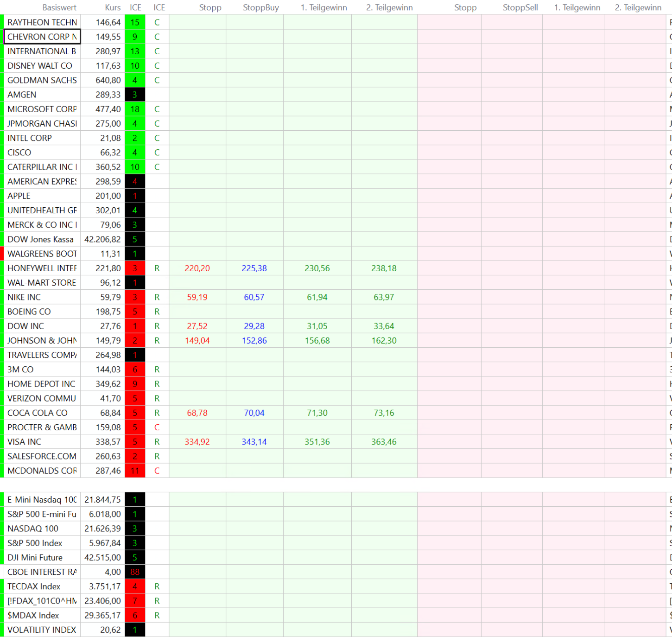Viewport: 672px width, 637px height.
Task: Click Visa's second Teilgewinn value 363,46
Action: click(x=384, y=442)
